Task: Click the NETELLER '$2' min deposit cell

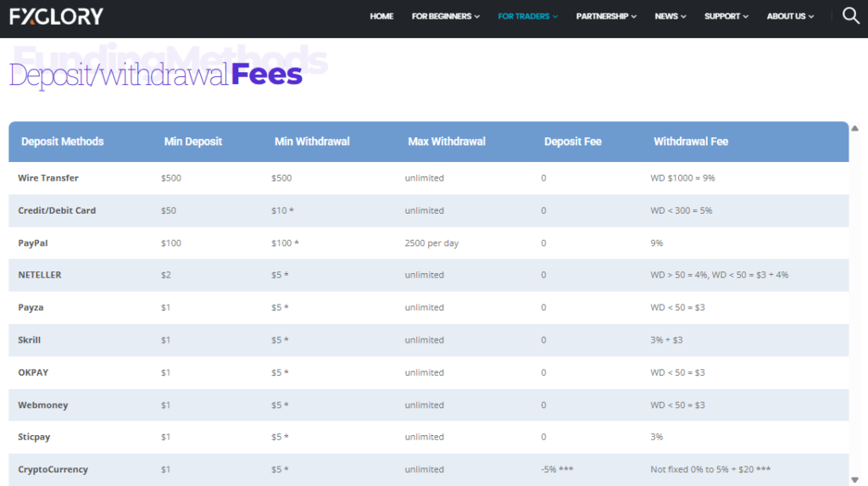Action: 166,275
